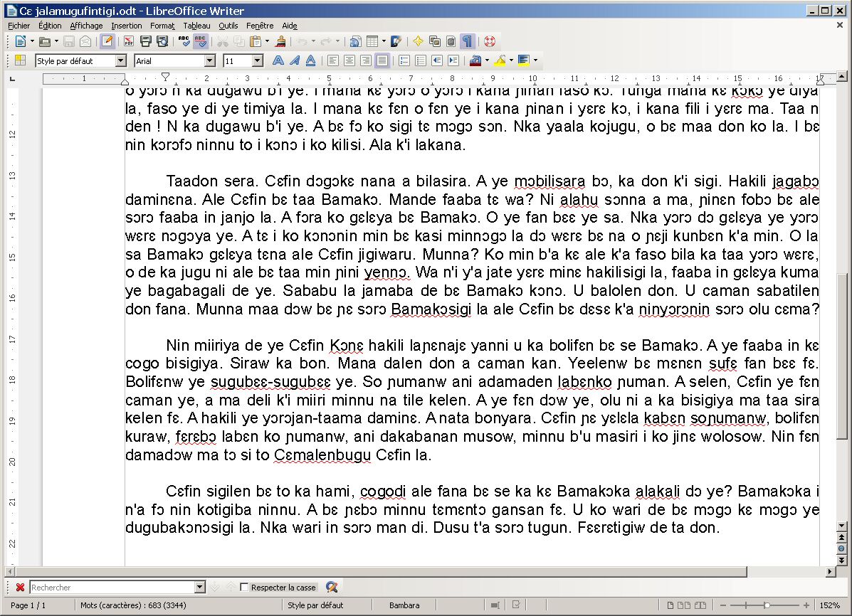
Task: Align text to the right
Action: [366, 60]
